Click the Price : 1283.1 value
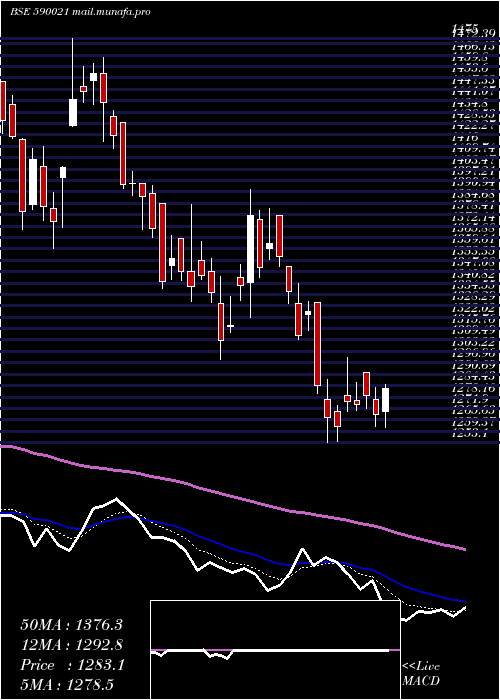The width and height of the screenshot is (500, 700). [x=73, y=665]
